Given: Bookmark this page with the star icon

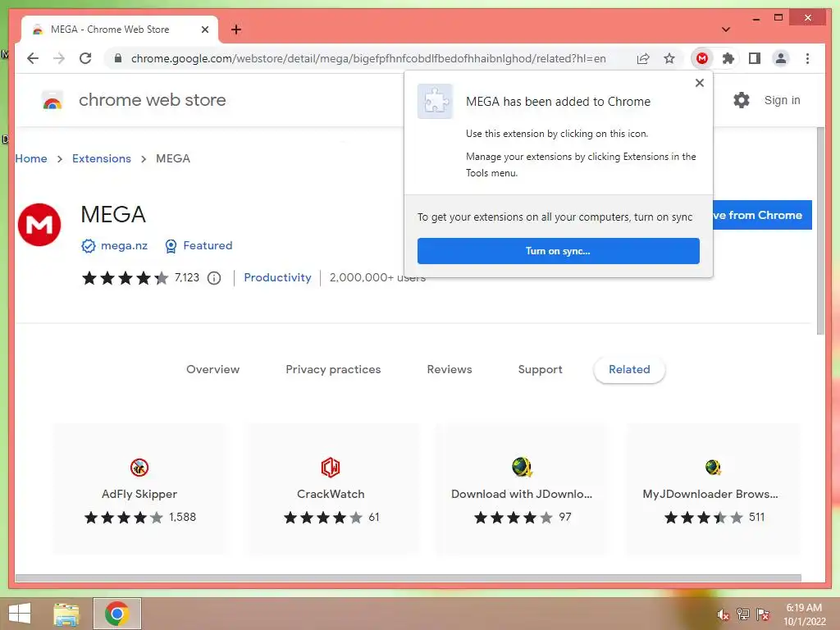Looking at the screenshot, I should pos(669,58).
